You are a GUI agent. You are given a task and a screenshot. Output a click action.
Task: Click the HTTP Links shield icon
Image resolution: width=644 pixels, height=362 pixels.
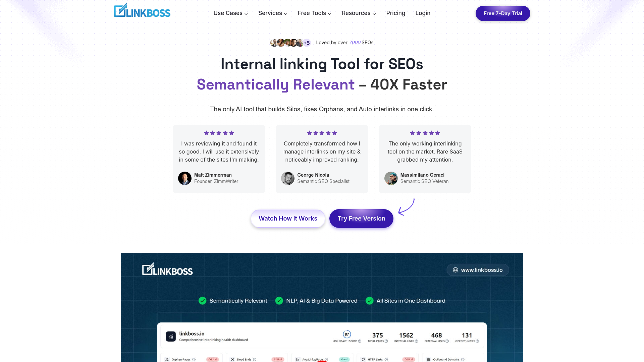pyautogui.click(x=363, y=360)
